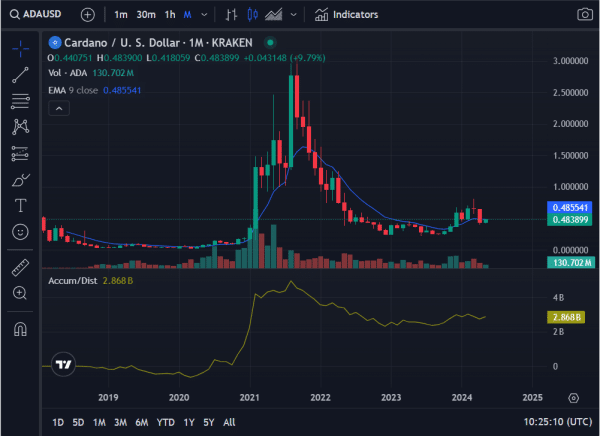Click the Accum/Dist indicator label
This screenshot has height=436, width=600.
(x=73, y=281)
